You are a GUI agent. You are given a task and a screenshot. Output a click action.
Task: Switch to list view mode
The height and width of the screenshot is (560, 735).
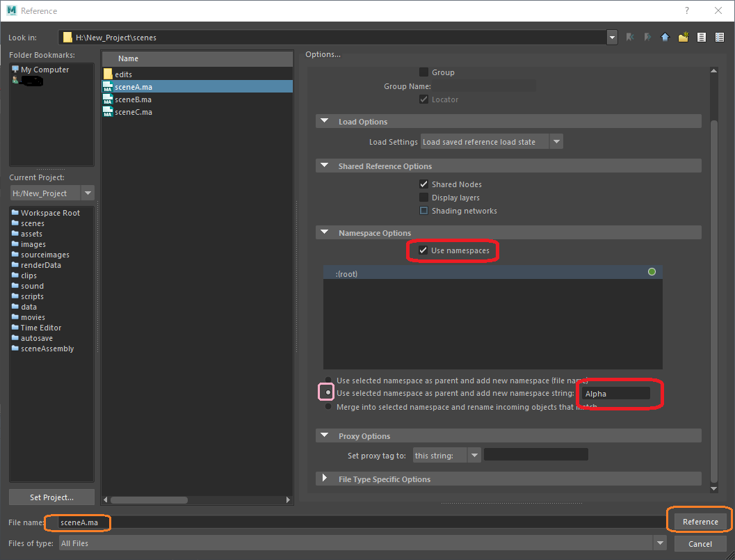(x=701, y=37)
